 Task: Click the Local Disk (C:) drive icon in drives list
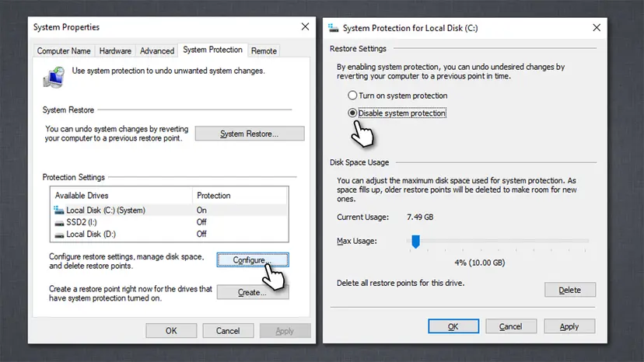pyautogui.click(x=59, y=211)
